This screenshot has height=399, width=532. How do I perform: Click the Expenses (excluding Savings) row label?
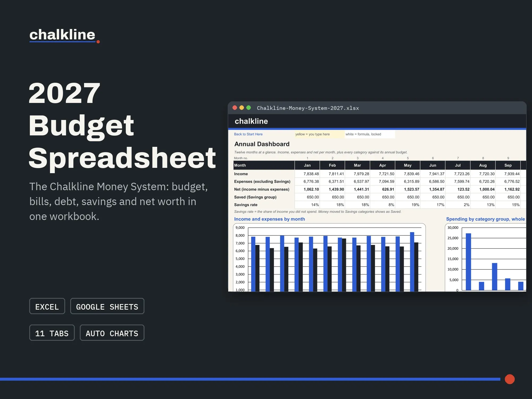[262, 182]
